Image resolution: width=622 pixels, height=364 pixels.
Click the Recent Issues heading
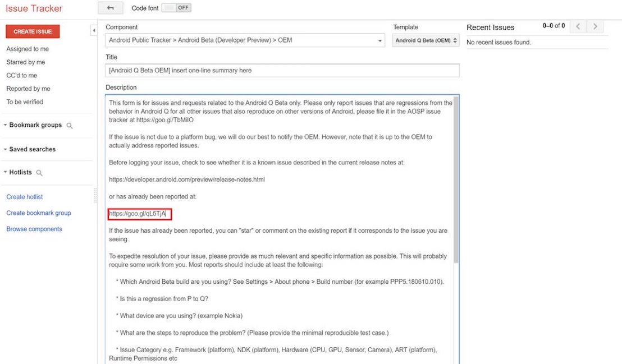490,27
